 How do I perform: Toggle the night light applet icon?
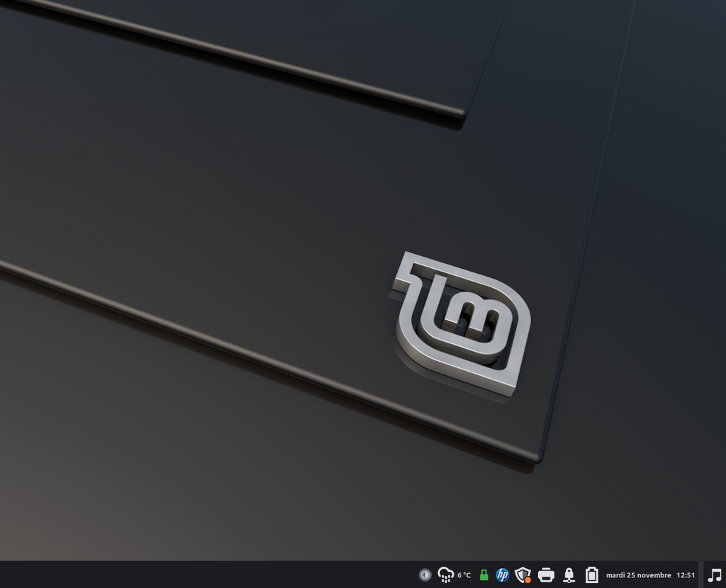click(425, 575)
